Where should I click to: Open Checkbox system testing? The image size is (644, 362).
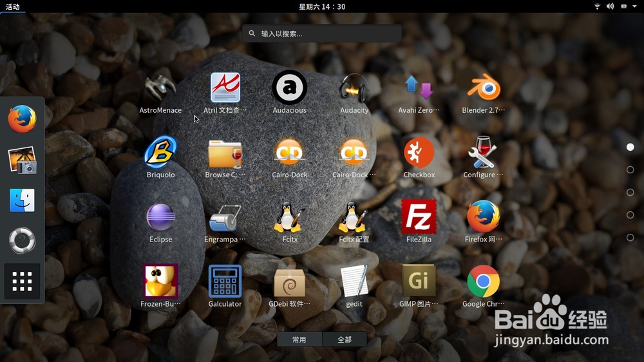(419, 157)
